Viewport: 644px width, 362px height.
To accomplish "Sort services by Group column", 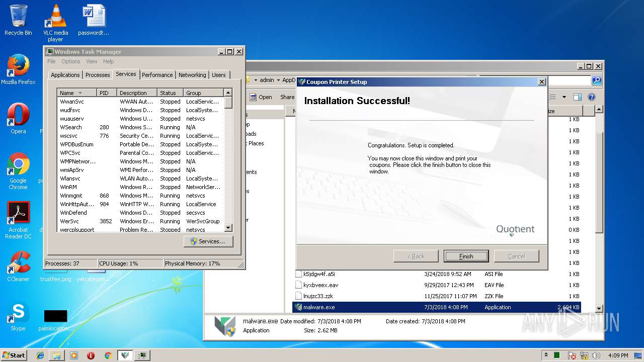I will 203,93.
